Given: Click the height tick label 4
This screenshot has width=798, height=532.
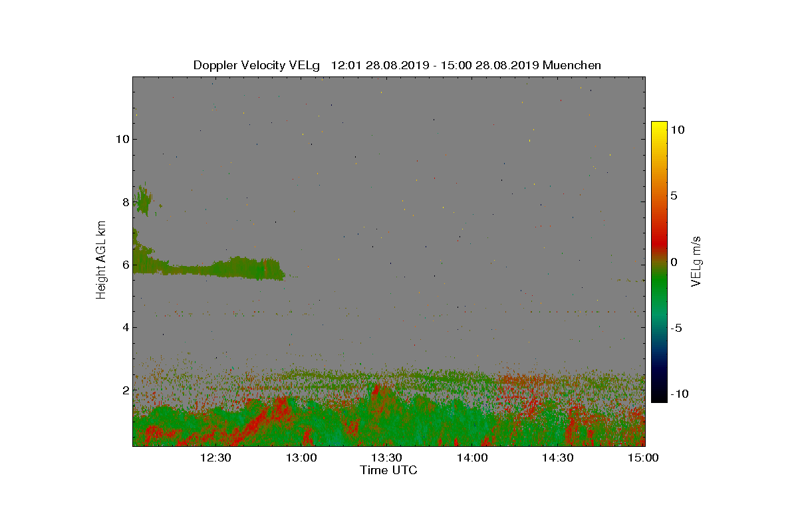Looking at the screenshot, I should coord(124,327).
